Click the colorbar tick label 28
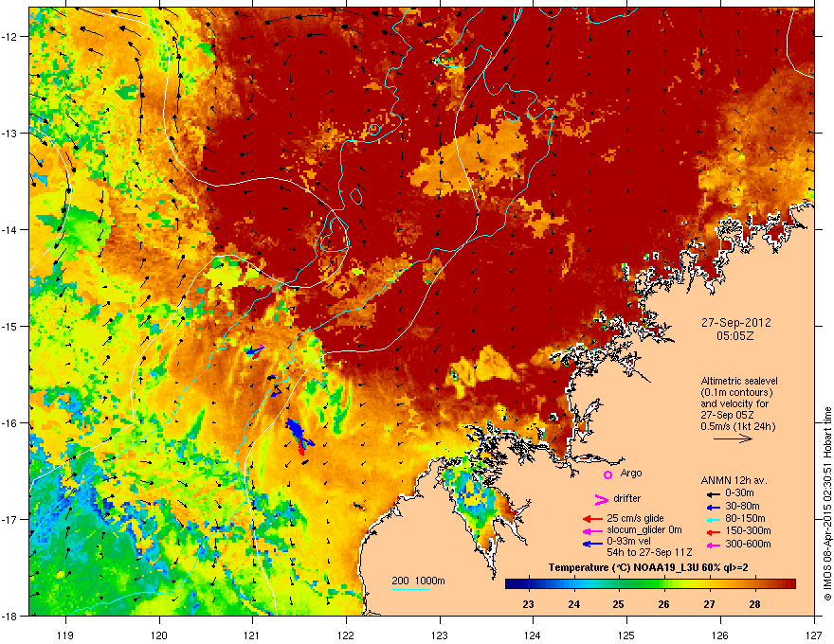 click(754, 604)
